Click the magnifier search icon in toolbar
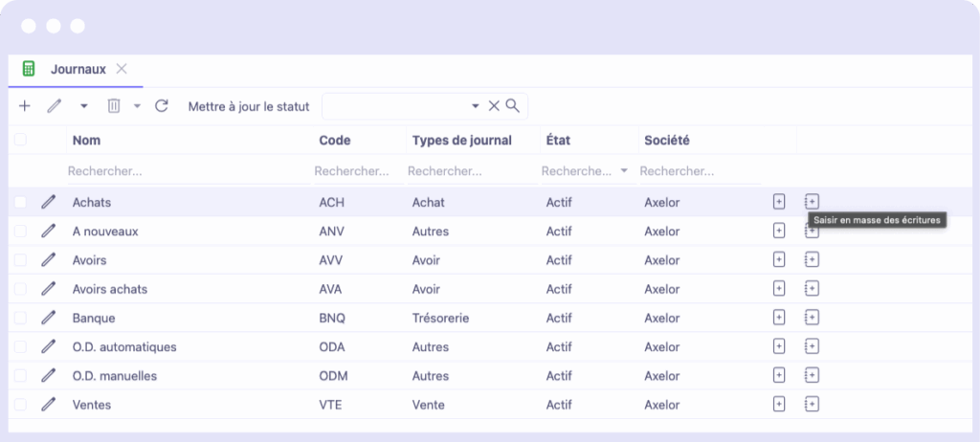The width and height of the screenshot is (980, 442). pos(513,105)
